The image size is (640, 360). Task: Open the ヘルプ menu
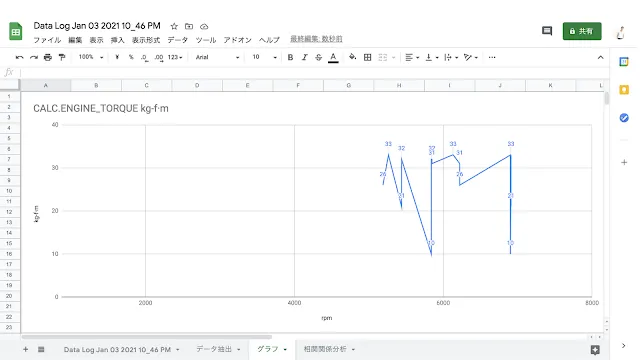[x=269, y=40]
